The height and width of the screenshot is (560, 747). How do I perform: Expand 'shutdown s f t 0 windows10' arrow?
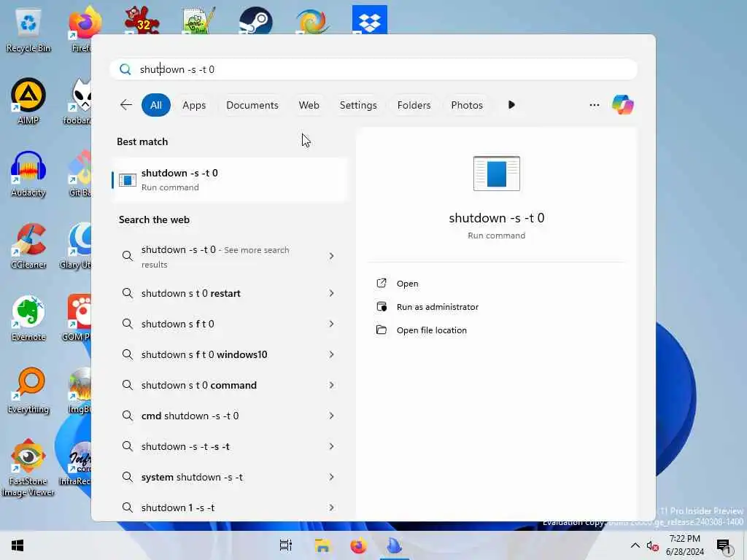[x=332, y=355]
